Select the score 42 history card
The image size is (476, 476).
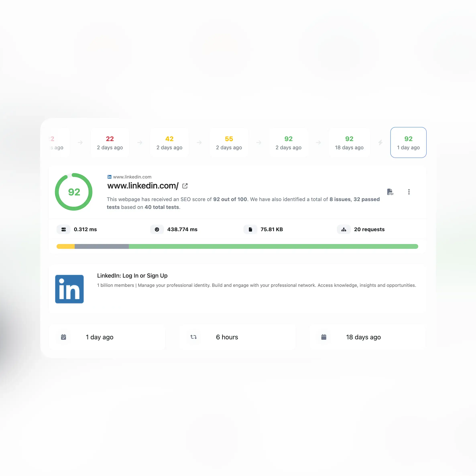click(x=170, y=142)
